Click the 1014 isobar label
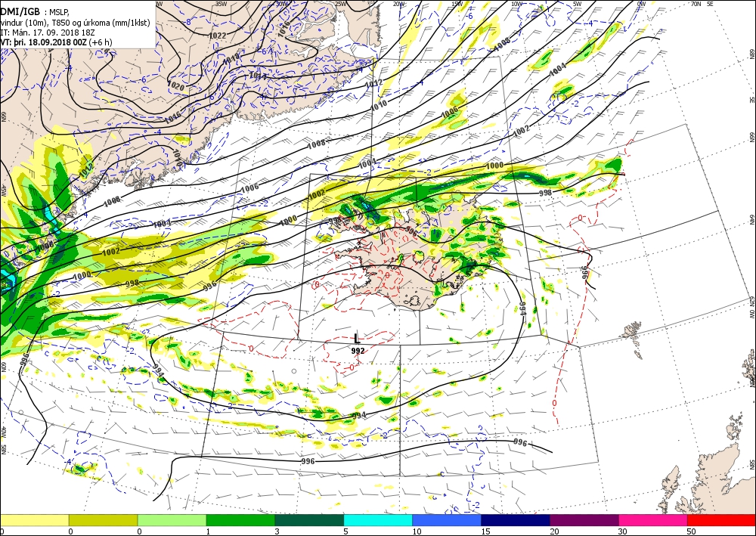This screenshot has width=756, height=536. point(258,76)
